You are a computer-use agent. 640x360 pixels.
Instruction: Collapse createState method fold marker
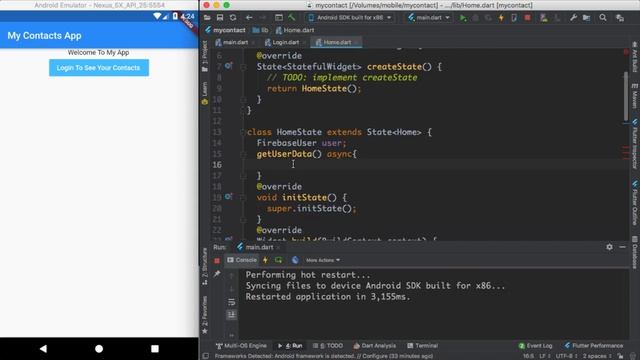pyautogui.click(x=243, y=67)
